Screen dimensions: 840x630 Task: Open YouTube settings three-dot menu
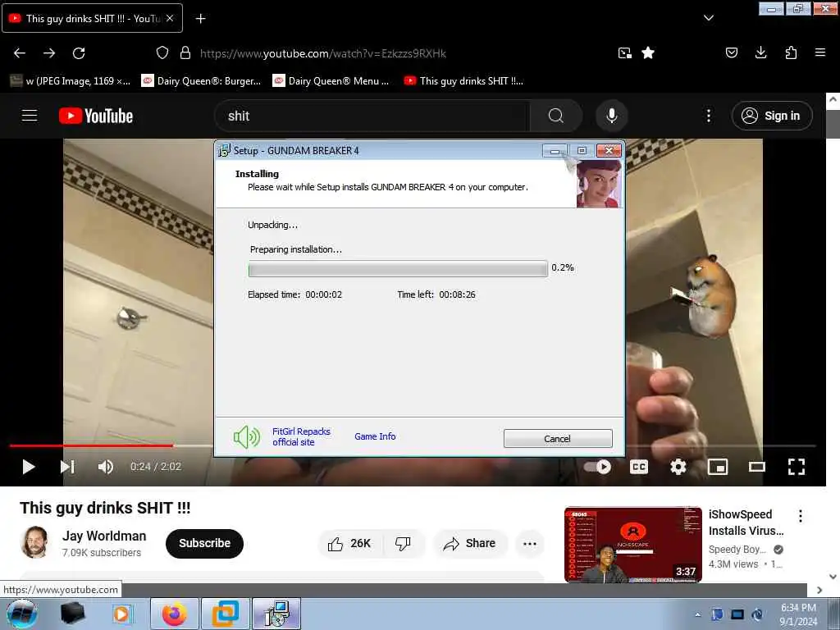(709, 116)
